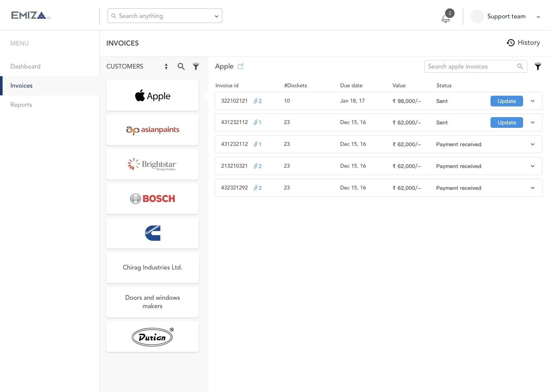Screen dimensions: 551x392
Task: Select the Durian customer card
Action: coord(152,336)
